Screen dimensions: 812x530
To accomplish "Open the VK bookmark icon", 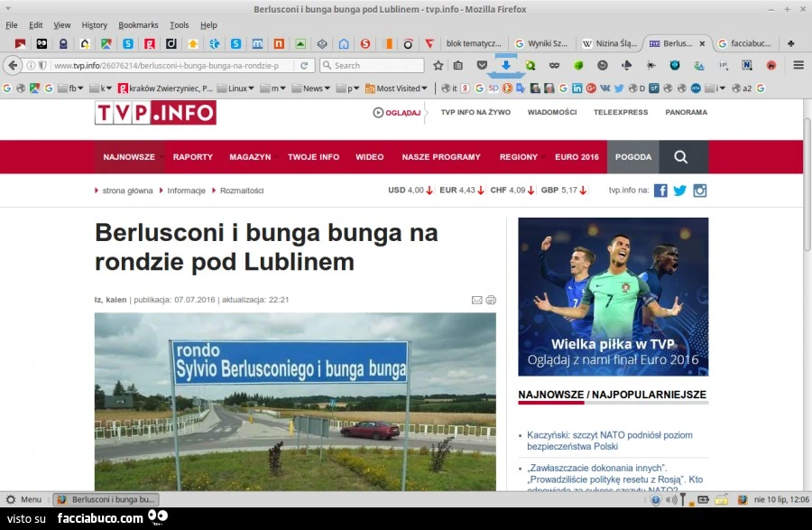I will point(604,88).
